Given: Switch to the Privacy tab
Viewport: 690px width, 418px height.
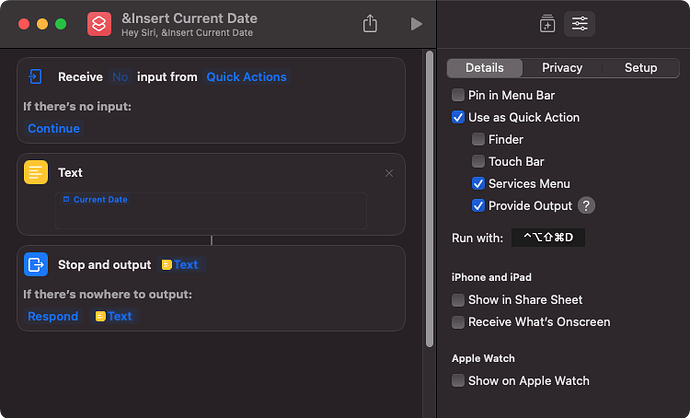Looking at the screenshot, I should 562,68.
